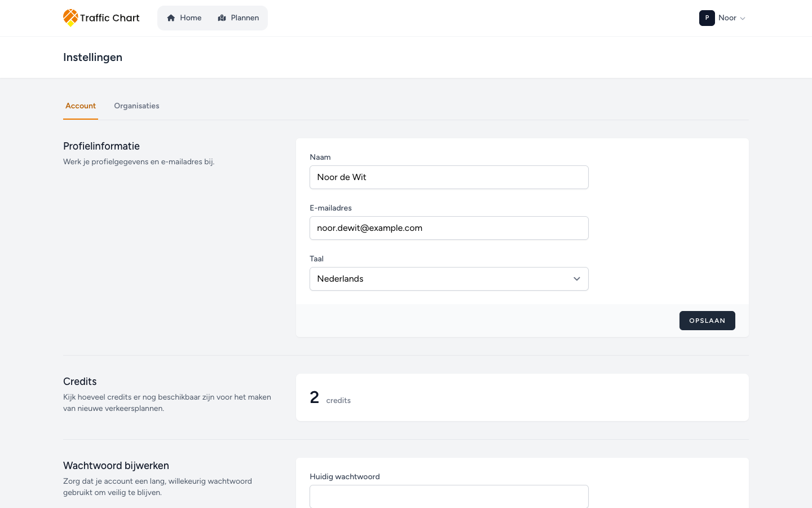The width and height of the screenshot is (812, 508).
Task: Click the 'Huidig wachtwoord' label
Action: pyautogui.click(x=345, y=476)
